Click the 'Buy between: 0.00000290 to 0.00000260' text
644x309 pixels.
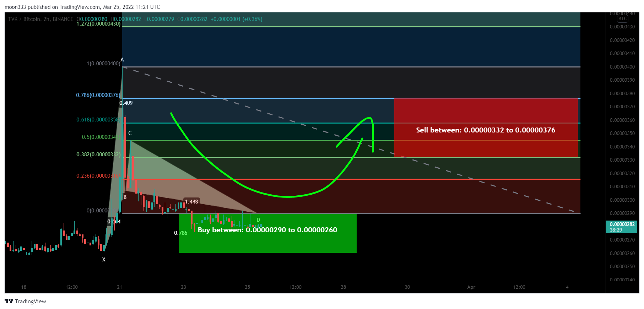[267, 230]
